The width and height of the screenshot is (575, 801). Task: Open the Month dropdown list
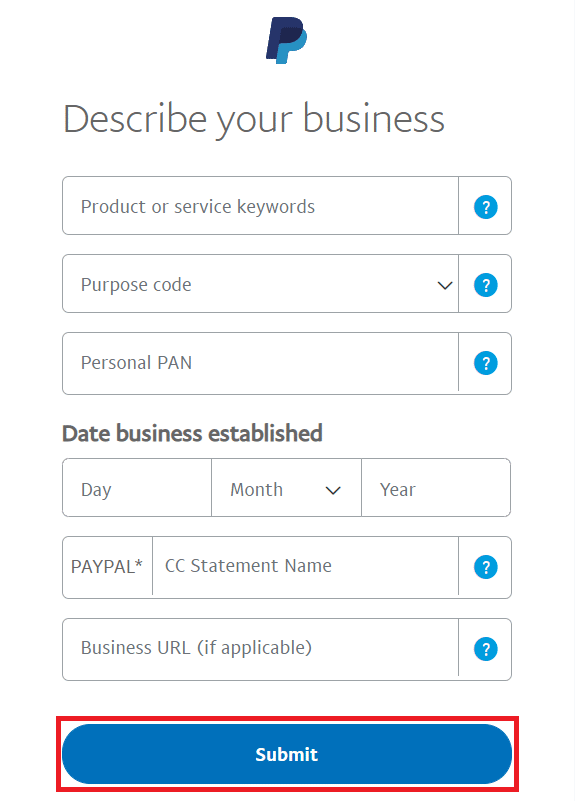tap(286, 488)
